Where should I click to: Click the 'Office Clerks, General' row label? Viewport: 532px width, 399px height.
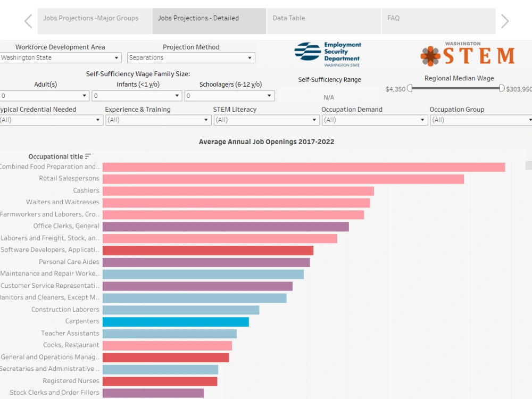66,226
